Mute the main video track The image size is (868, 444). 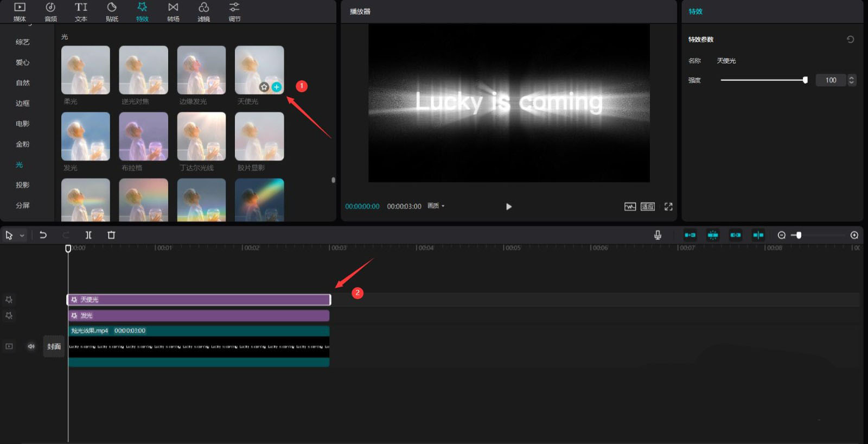point(31,346)
